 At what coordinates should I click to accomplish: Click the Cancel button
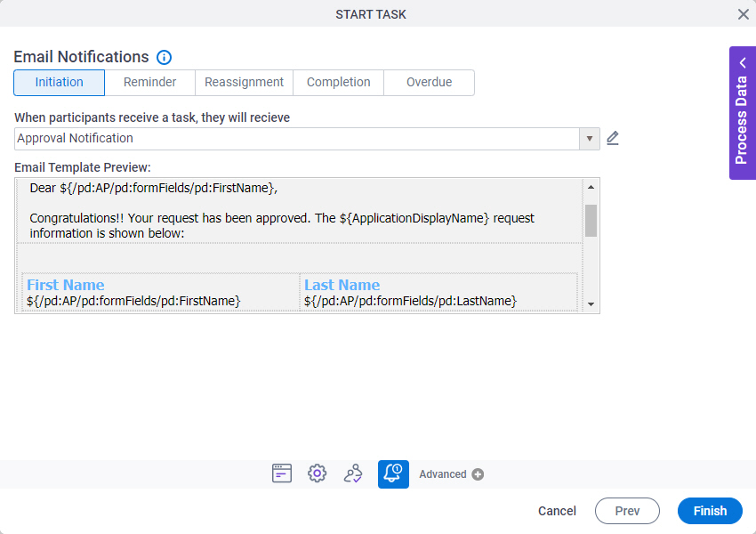557,511
